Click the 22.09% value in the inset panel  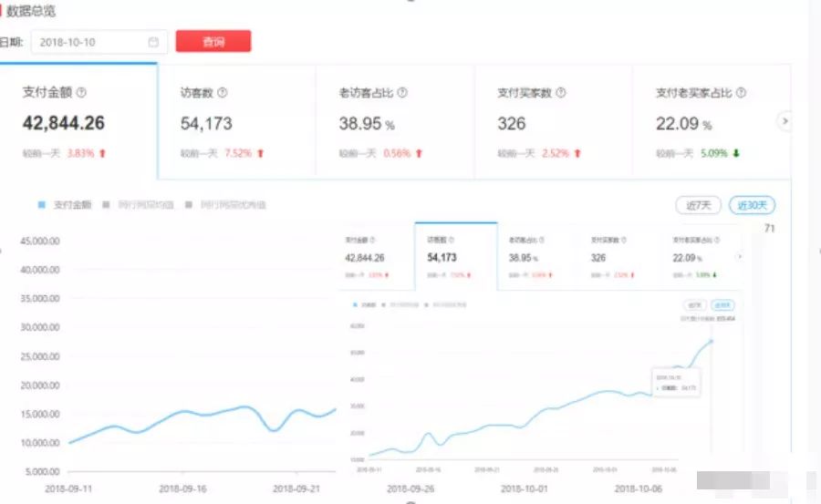pyautogui.click(x=688, y=258)
